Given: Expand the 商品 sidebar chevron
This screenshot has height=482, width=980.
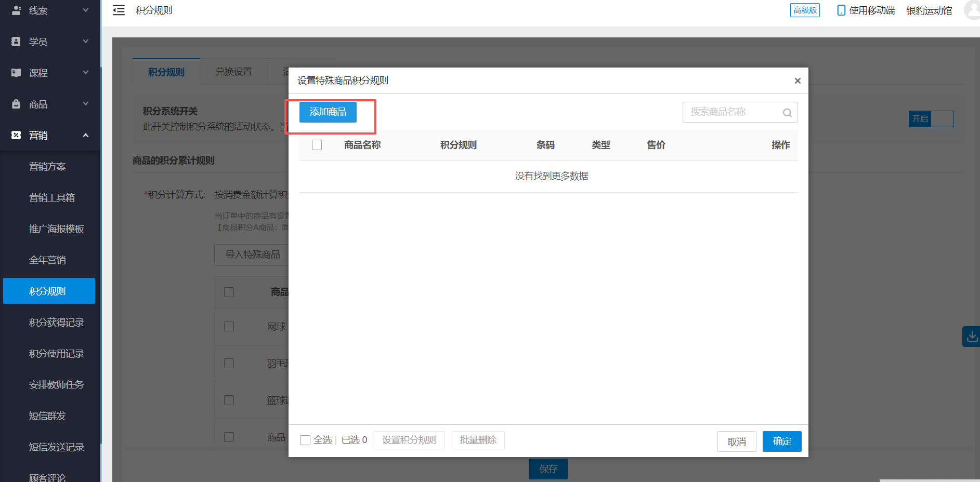Looking at the screenshot, I should pos(86,104).
